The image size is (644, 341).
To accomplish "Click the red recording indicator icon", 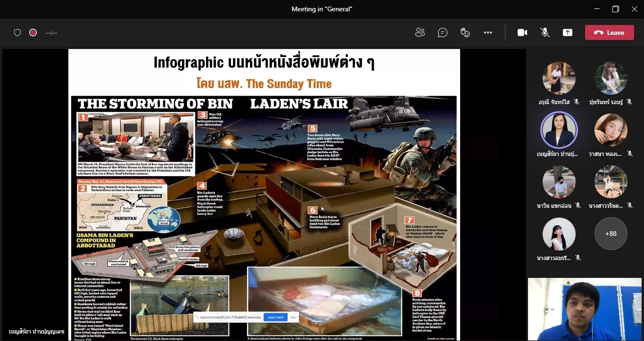I will click(x=33, y=32).
